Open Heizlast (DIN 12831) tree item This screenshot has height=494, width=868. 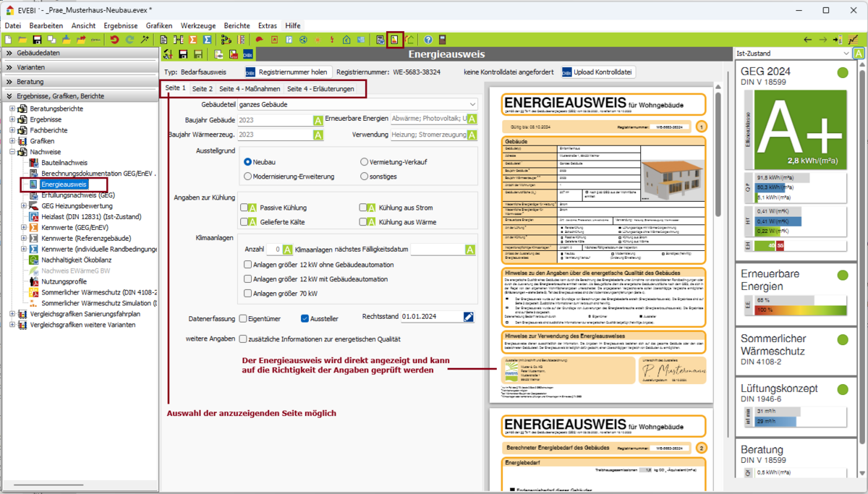click(x=92, y=216)
